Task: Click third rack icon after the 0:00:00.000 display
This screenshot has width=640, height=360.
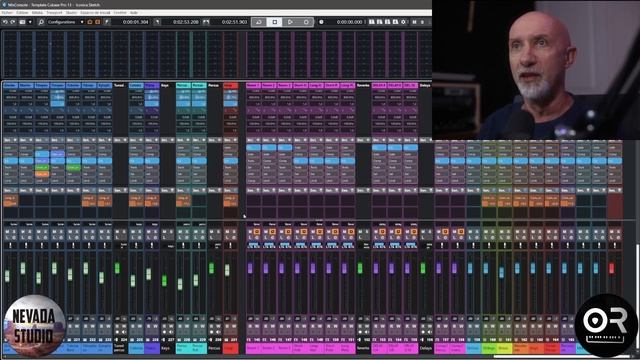Action: click(387, 22)
